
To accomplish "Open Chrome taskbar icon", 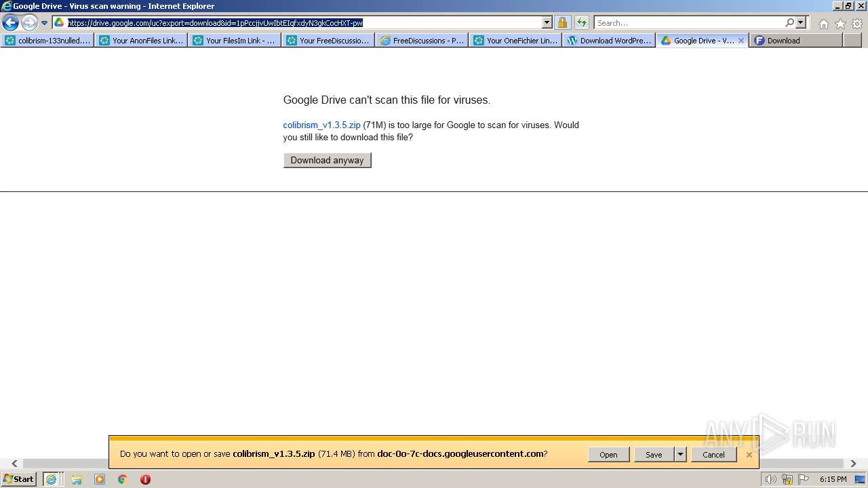I will click(123, 479).
